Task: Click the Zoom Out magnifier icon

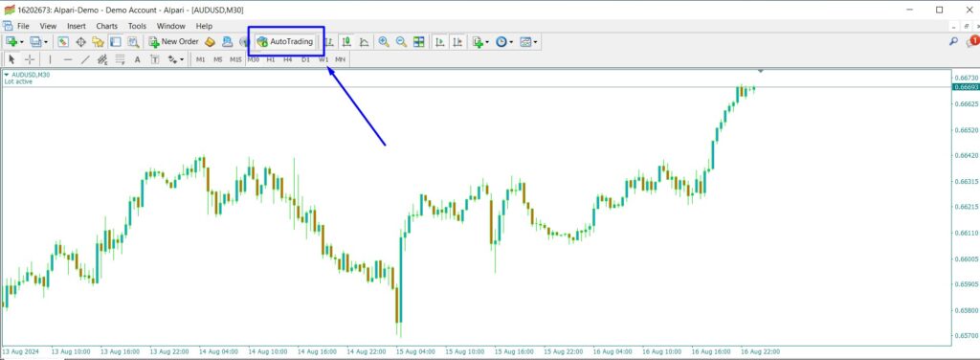Action: 401,42
